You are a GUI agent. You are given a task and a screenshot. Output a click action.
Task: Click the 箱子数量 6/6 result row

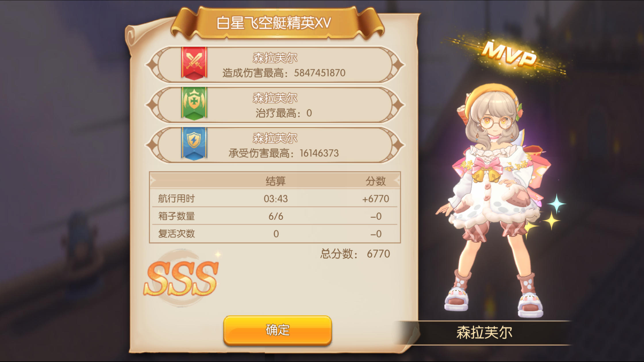coord(275,216)
